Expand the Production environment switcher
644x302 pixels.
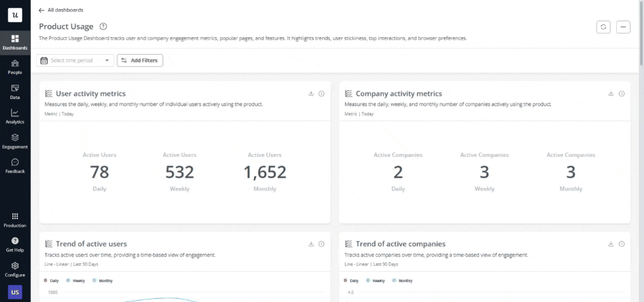[x=15, y=220]
